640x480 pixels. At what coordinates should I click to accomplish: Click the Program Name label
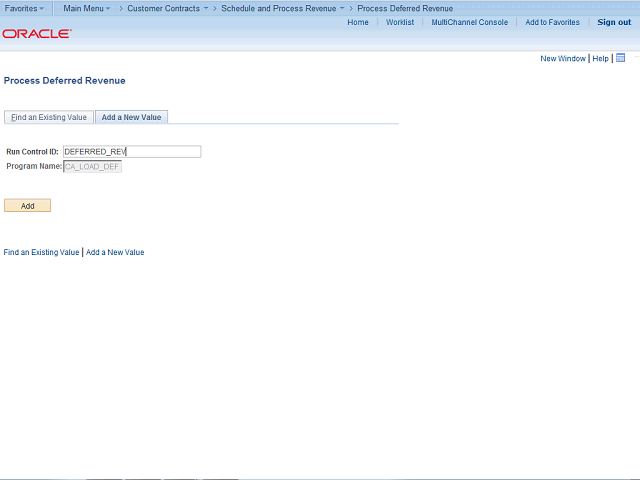(34, 166)
